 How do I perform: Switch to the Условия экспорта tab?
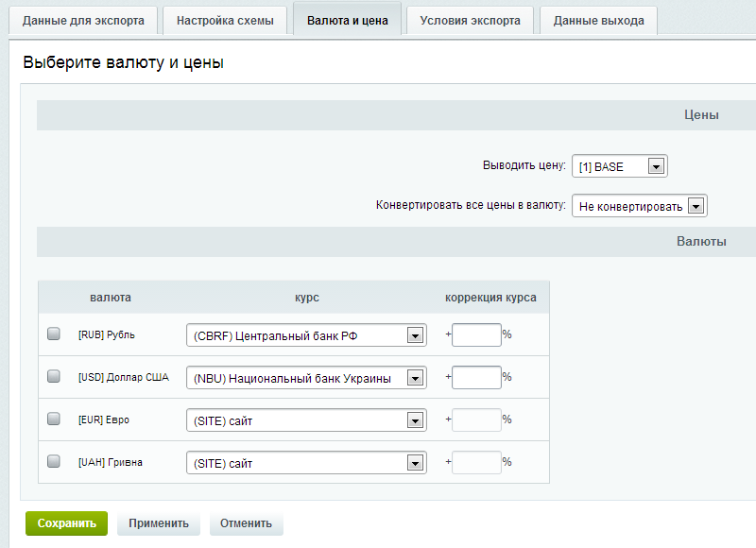[469, 20]
